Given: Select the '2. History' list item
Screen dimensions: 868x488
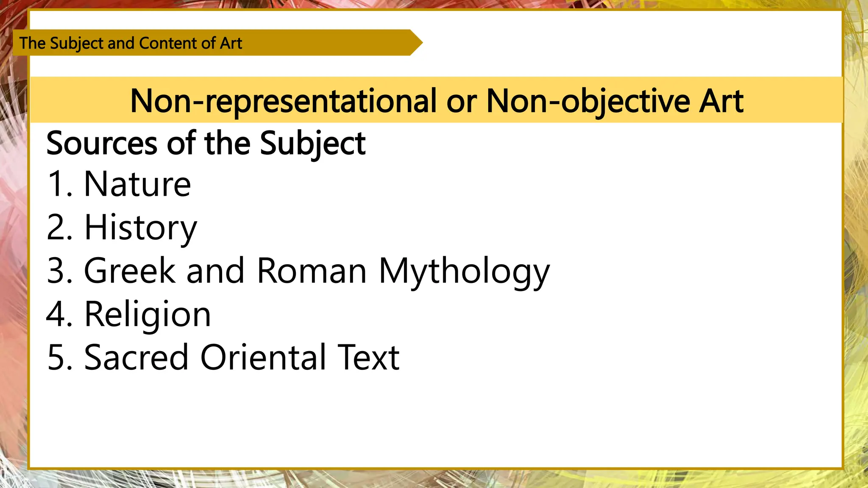Looking at the screenshot, I should pos(122,228).
